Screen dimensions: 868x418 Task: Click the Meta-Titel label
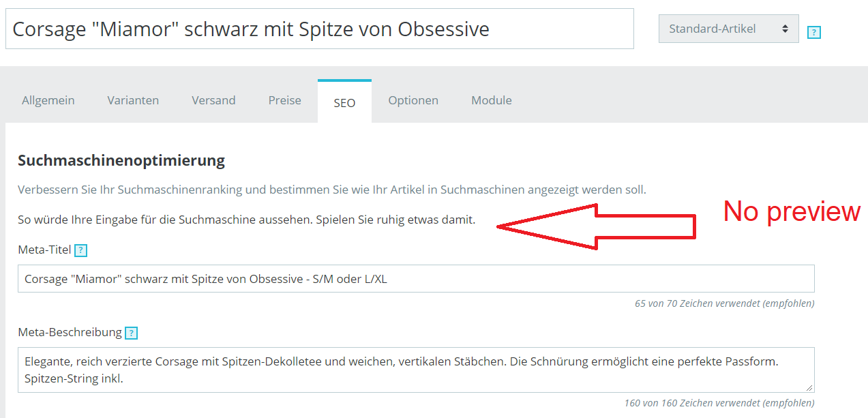[44, 250]
